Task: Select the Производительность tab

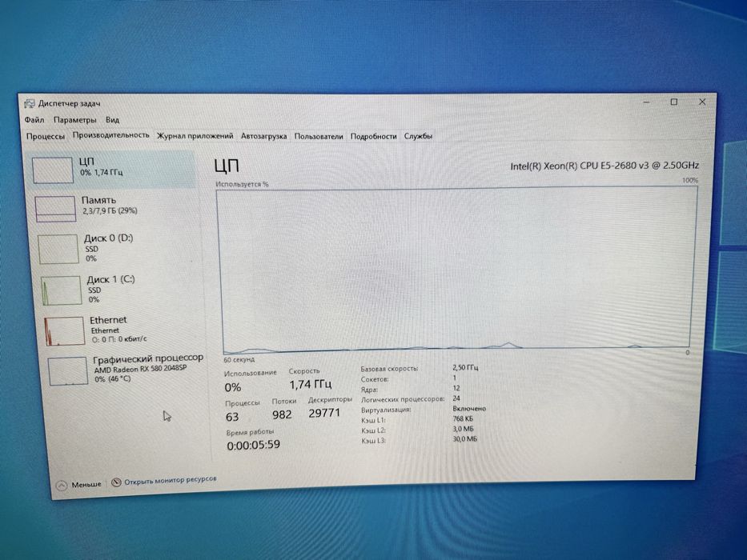Action: [110, 135]
